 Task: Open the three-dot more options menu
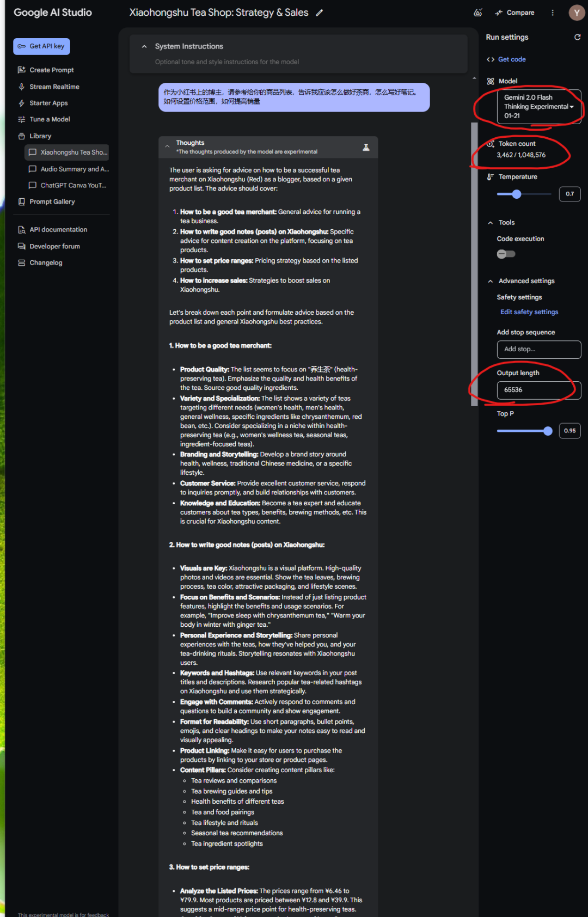coord(553,13)
